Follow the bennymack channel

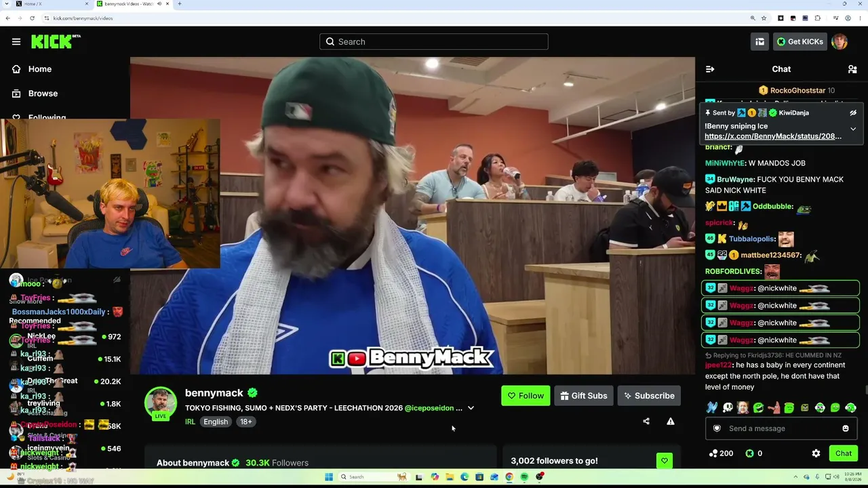[x=526, y=396]
